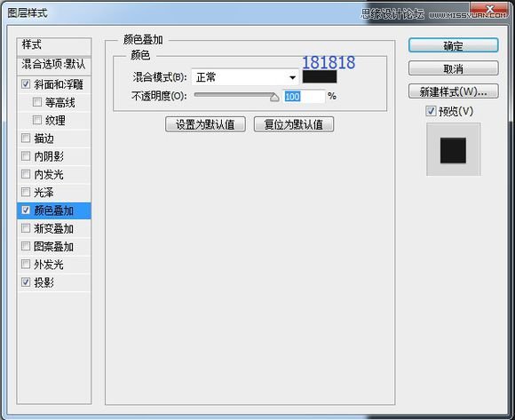Screen dimensions: 515x420
Task: Click the opacity value field showing 100
Action: click(304, 96)
